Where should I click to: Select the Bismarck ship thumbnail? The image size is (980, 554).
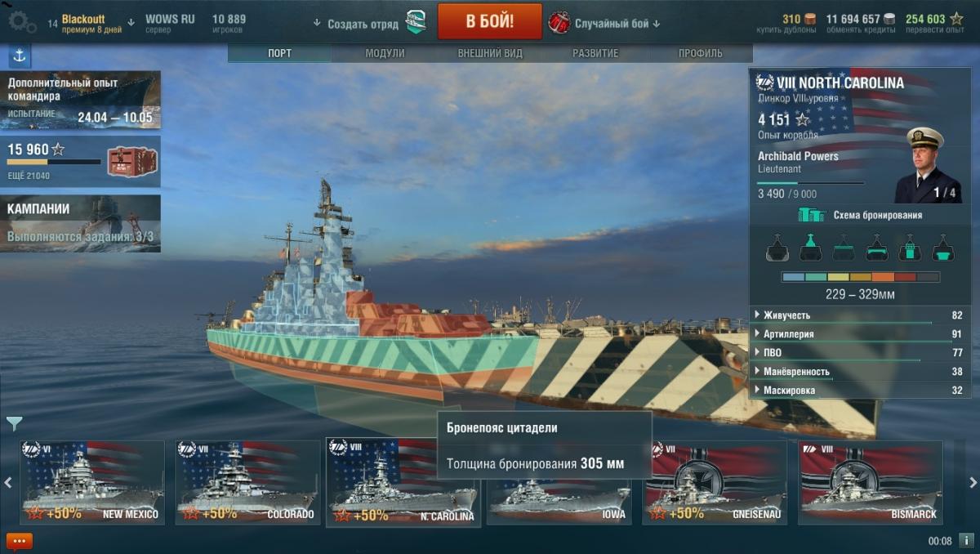tap(871, 483)
